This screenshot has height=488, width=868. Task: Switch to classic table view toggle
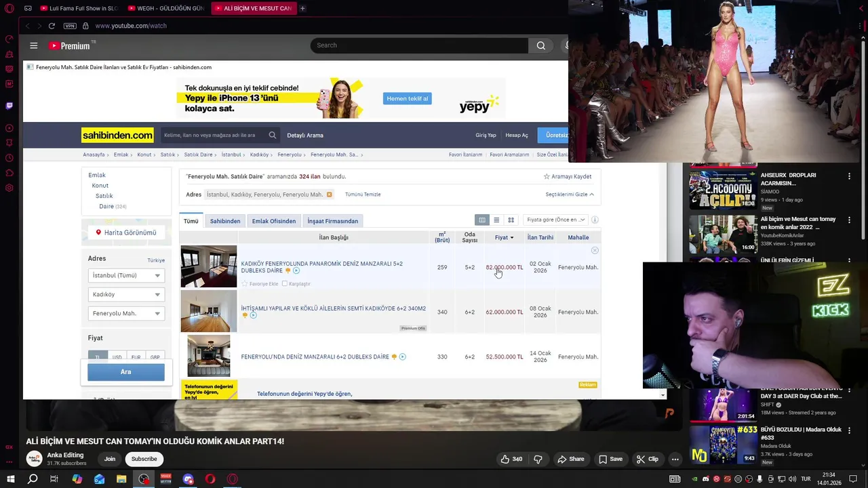(482, 220)
